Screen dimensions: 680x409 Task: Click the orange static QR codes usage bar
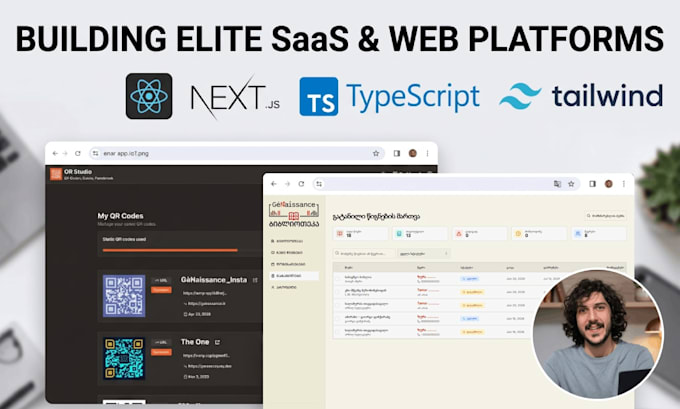coord(170,250)
